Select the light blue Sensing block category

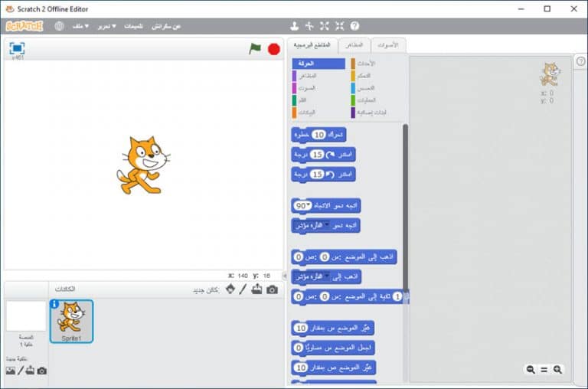[377, 88]
